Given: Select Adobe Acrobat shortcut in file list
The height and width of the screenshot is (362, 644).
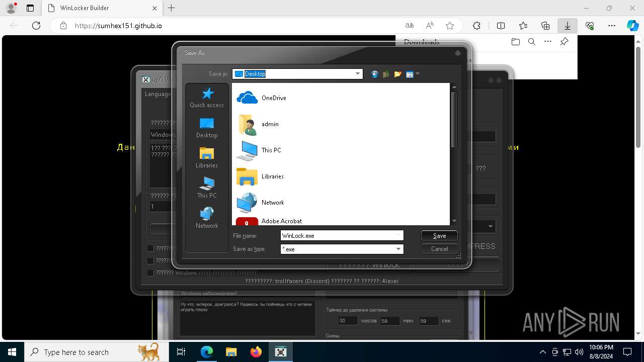Looking at the screenshot, I should pyautogui.click(x=269, y=221).
